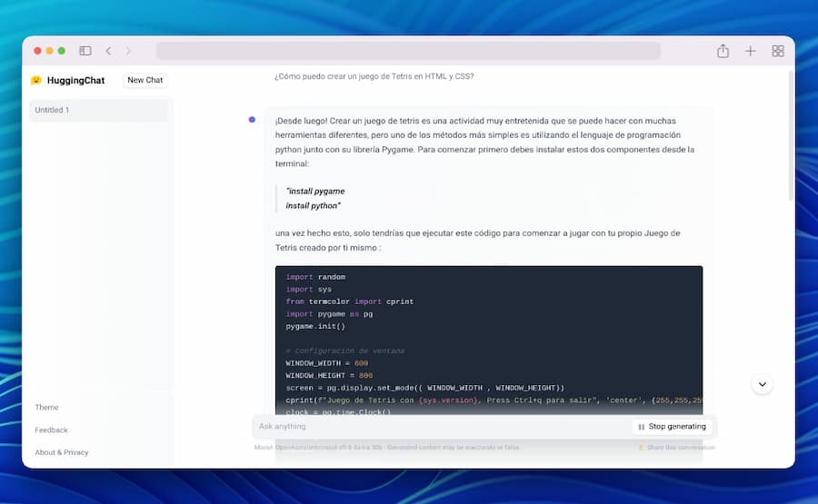Click the cprint Juego de Tetris code line
Screen dimensions: 818x504
[494, 400]
